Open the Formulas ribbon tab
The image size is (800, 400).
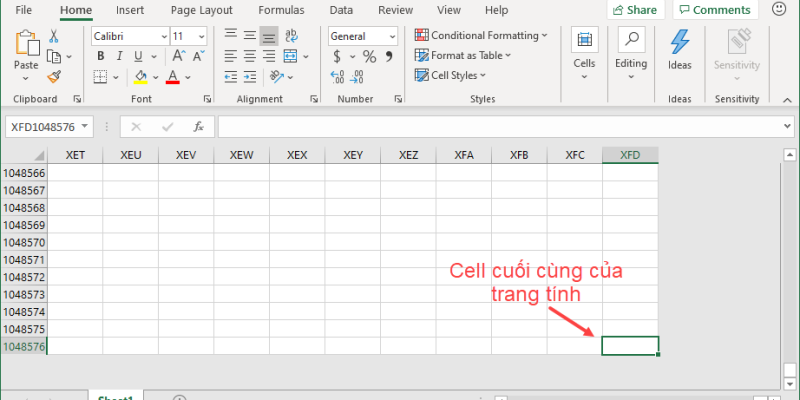281,10
